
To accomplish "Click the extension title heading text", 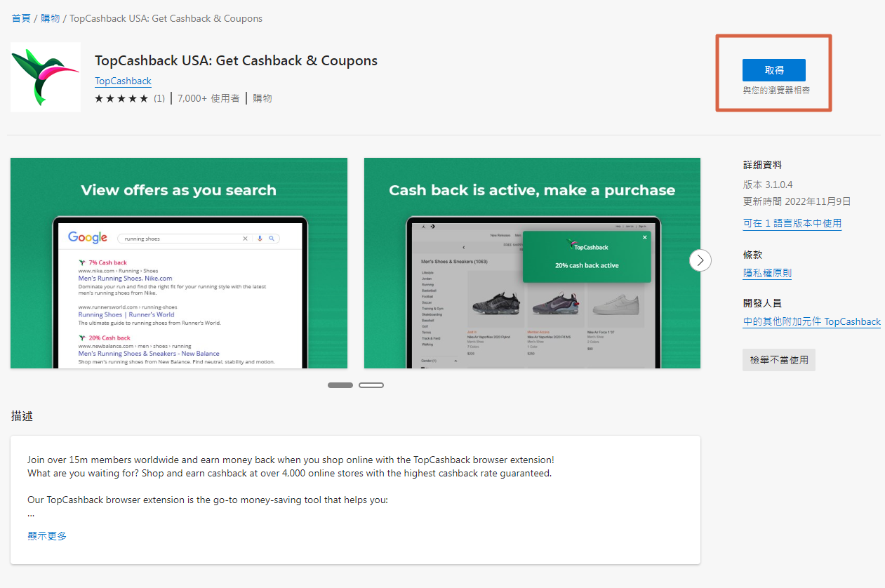I will (236, 60).
